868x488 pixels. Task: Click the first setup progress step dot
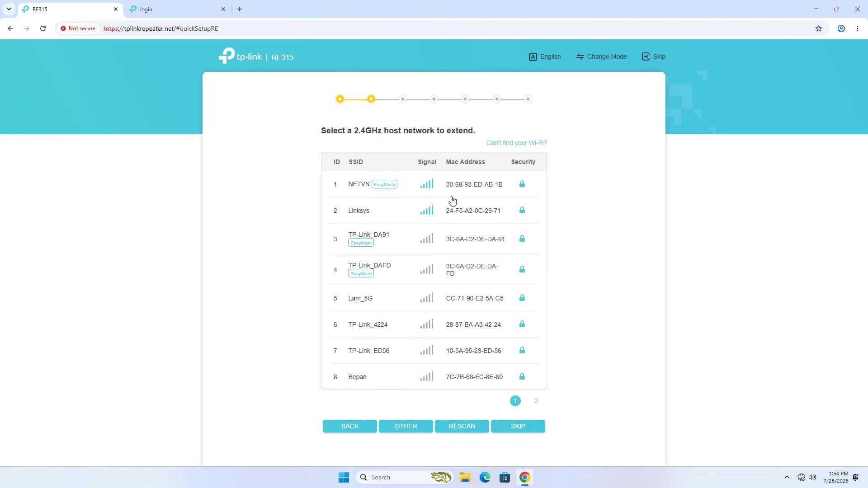point(340,99)
